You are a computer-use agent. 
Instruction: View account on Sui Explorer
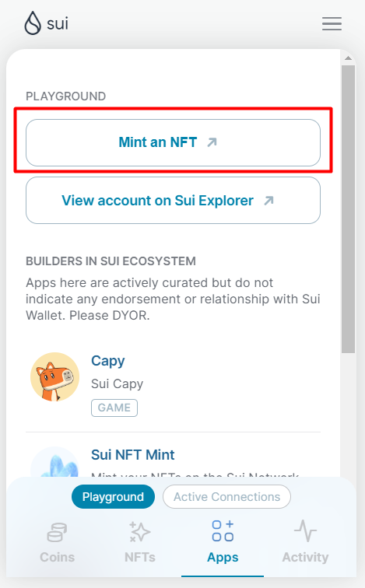(x=173, y=200)
